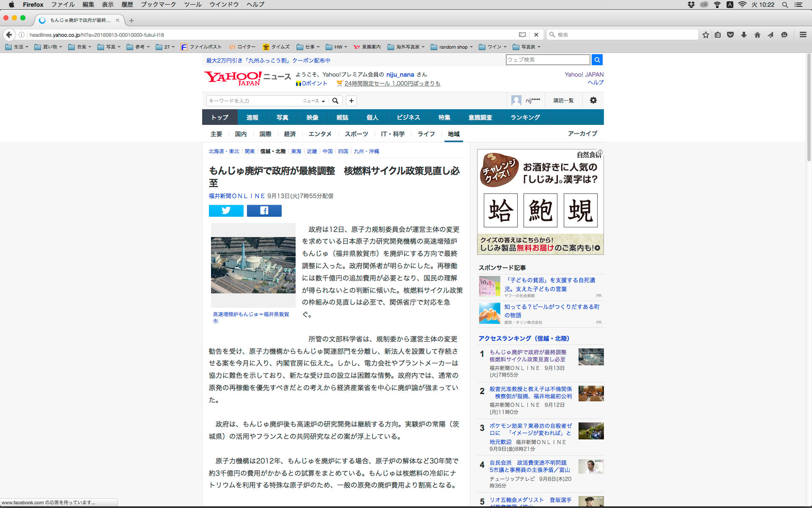
Task: Click the keyword search magnifier icon
Action: [x=335, y=101]
